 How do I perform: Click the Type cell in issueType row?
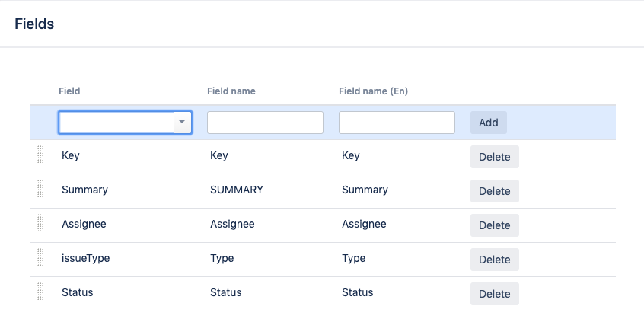[222, 258]
